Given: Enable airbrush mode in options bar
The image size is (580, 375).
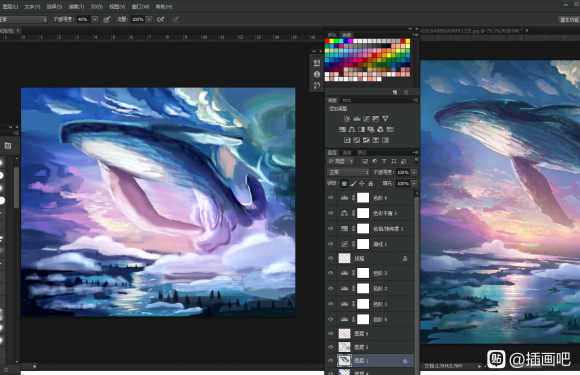Looking at the screenshot, I should point(161,20).
